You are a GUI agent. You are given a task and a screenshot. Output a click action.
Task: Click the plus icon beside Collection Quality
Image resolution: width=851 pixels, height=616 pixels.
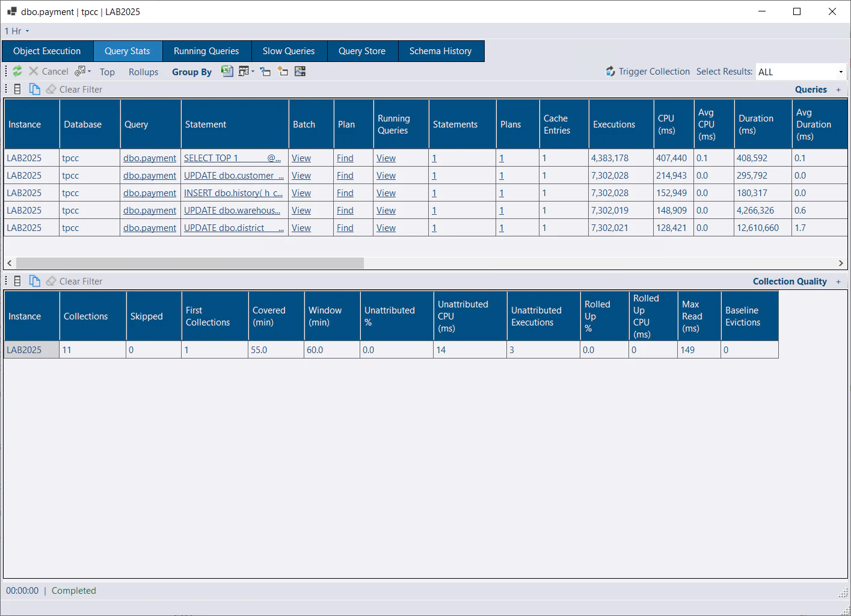coord(838,282)
